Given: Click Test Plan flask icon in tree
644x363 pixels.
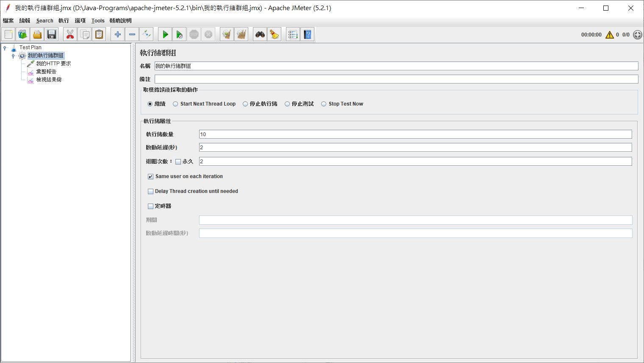Looking at the screenshot, I should [x=14, y=47].
